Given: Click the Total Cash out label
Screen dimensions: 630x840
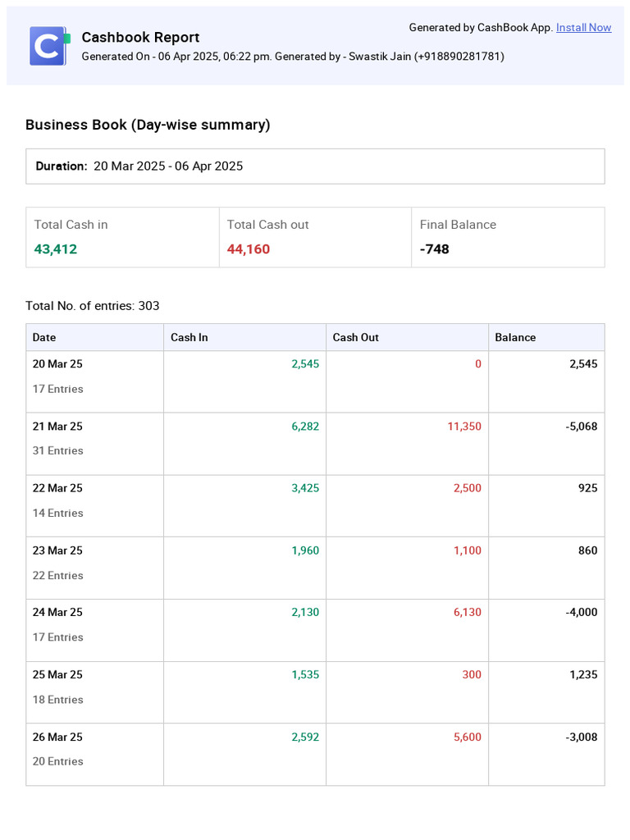Looking at the screenshot, I should (268, 225).
